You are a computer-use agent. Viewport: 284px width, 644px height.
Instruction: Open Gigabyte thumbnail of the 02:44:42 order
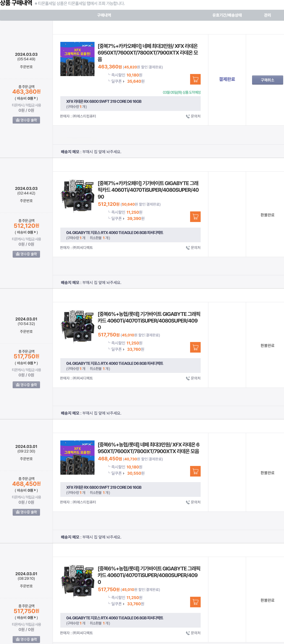[x=78, y=196]
